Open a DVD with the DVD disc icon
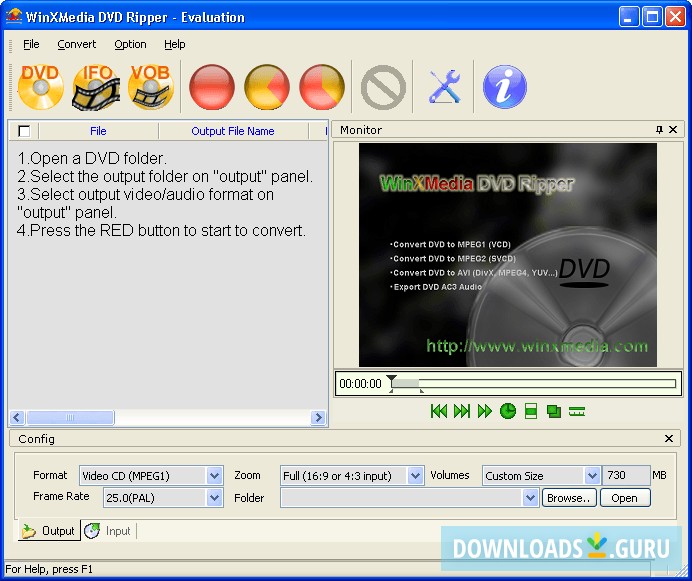This screenshot has height=581, width=692. pos(40,87)
